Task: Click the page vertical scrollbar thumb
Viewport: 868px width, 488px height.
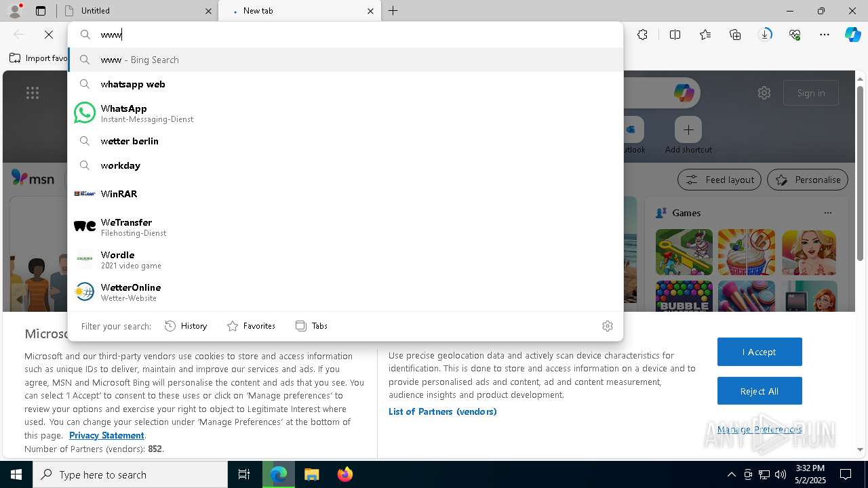Action: (860, 173)
